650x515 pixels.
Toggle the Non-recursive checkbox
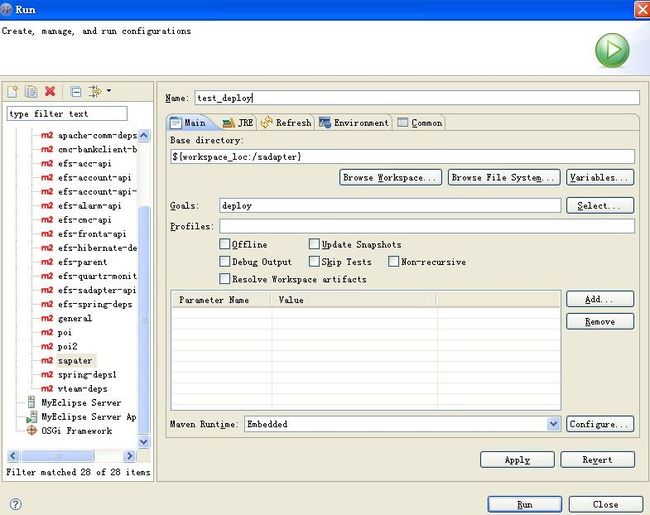tap(393, 261)
